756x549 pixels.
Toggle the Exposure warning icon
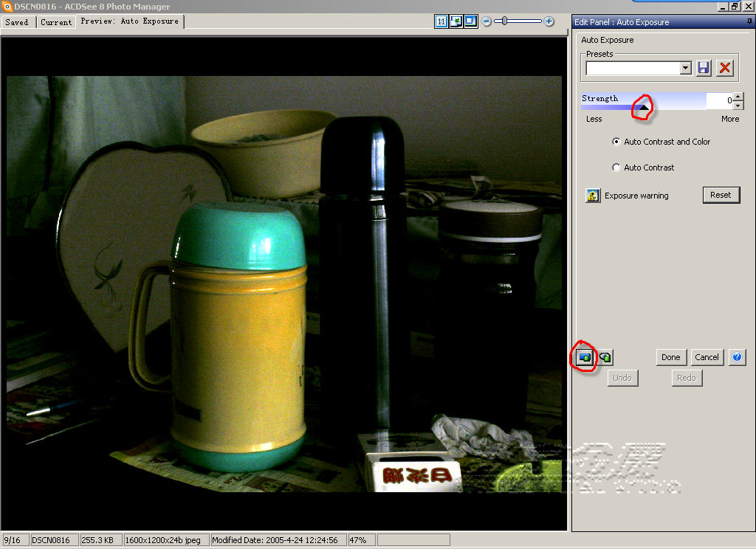(x=593, y=196)
